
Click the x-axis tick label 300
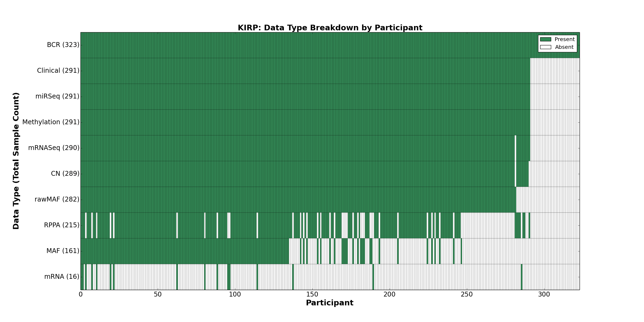click(544, 295)
